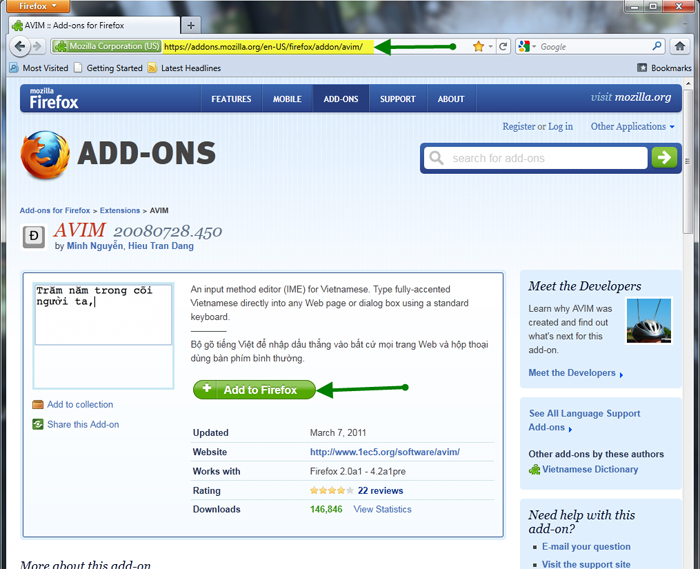
Task: Click the Most Visited bookmark icon
Action: point(14,68)
